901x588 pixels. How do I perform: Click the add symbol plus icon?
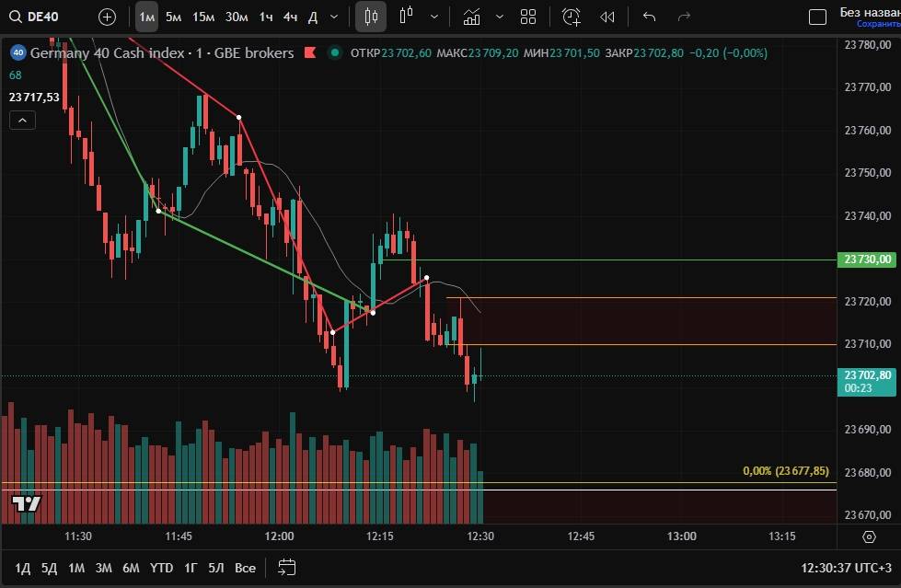(x=108, y=17)
